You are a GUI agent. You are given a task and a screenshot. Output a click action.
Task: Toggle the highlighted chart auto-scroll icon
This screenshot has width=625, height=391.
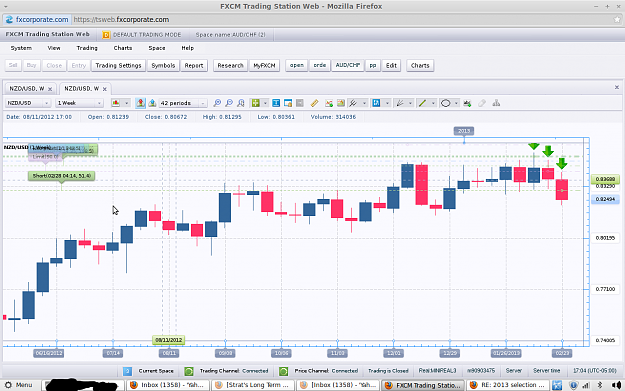coord(140,103)
